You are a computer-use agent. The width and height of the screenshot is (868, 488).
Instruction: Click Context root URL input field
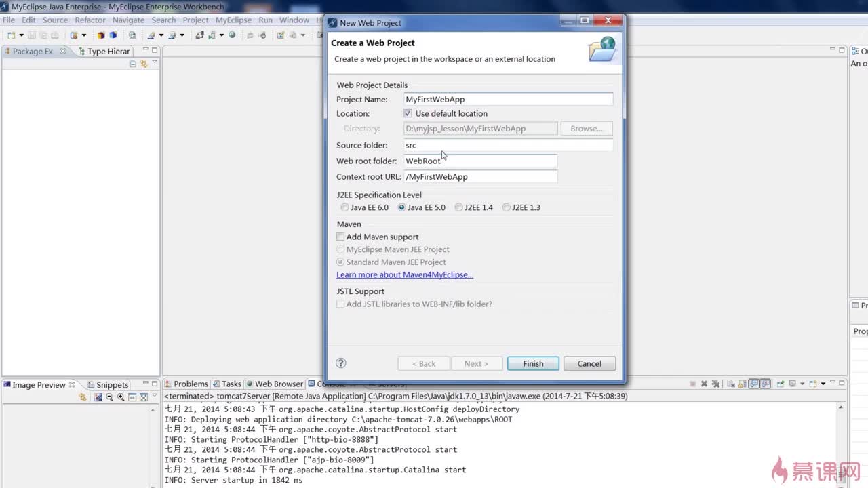(x=480, y=176)
